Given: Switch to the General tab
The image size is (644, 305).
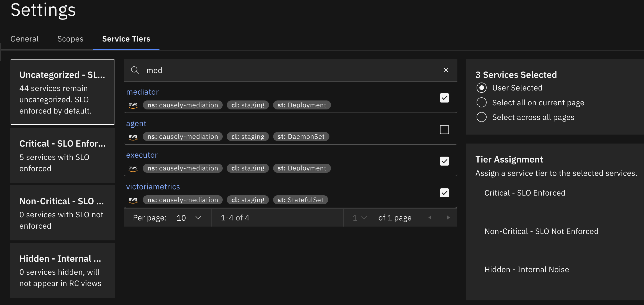Looking at the screenshot, I should 24,39.
